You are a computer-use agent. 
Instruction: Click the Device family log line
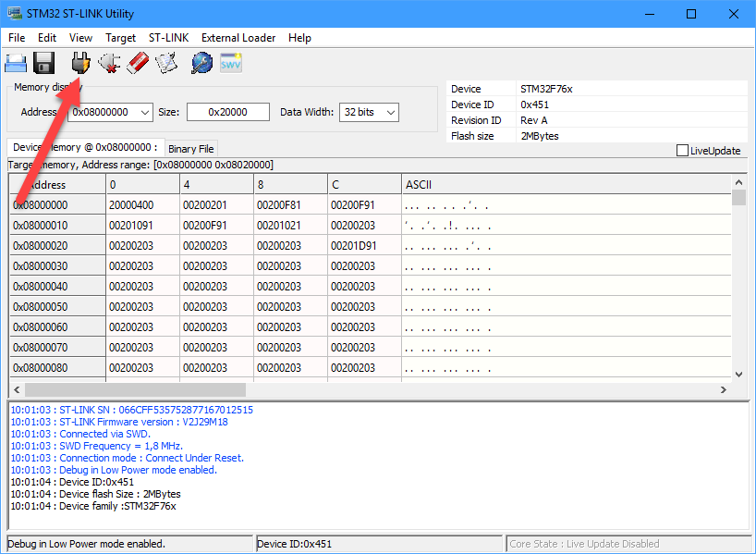tap(93, 506)
